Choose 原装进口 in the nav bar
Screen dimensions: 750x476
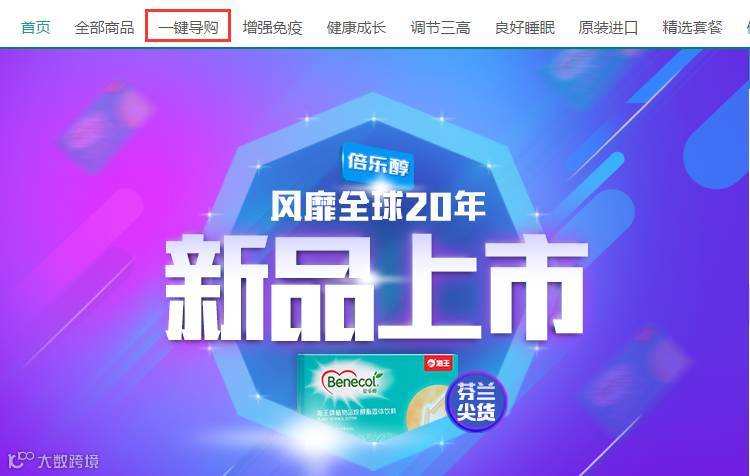coord(608,27)
